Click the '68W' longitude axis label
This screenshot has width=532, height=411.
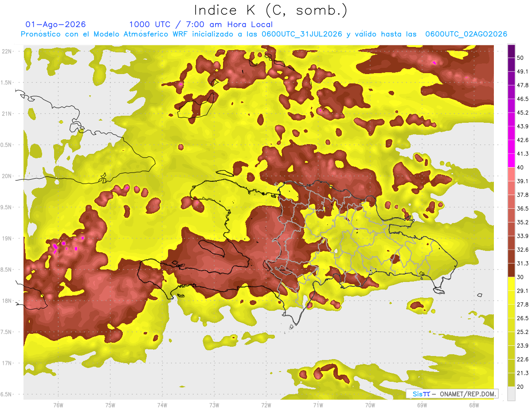tap(474, 405)
